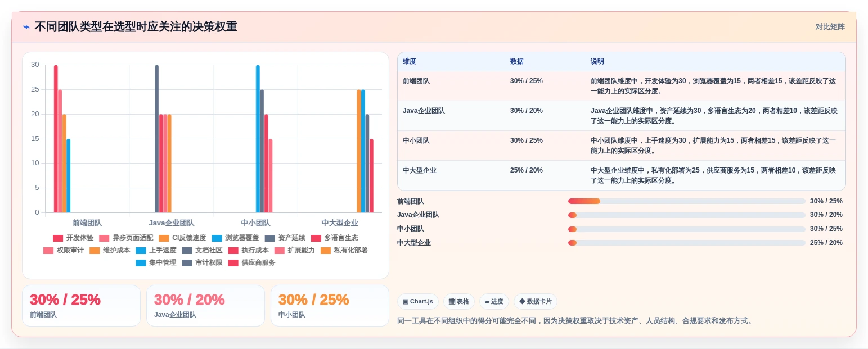Toggle the CI反馈速度 legend entry

click(x=182, y=238)
